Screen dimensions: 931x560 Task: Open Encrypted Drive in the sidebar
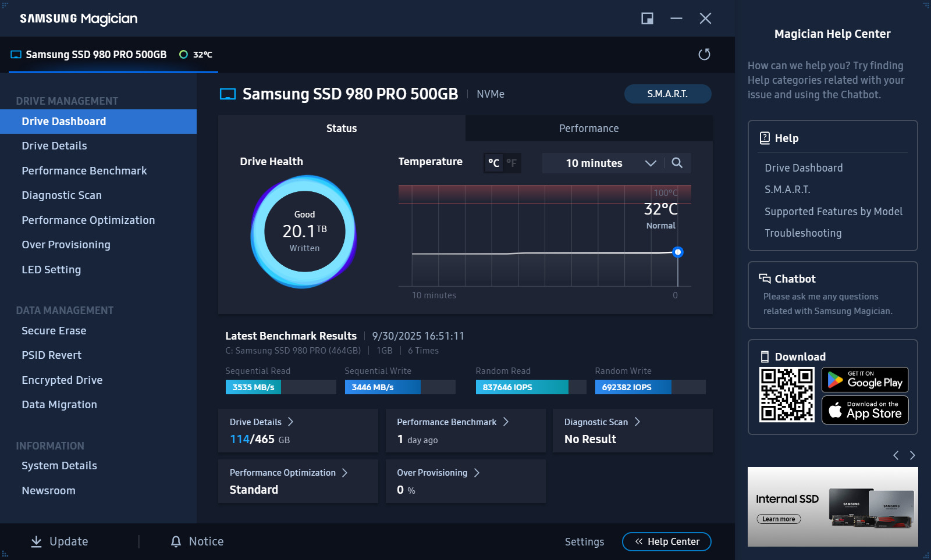pos(98,380)
